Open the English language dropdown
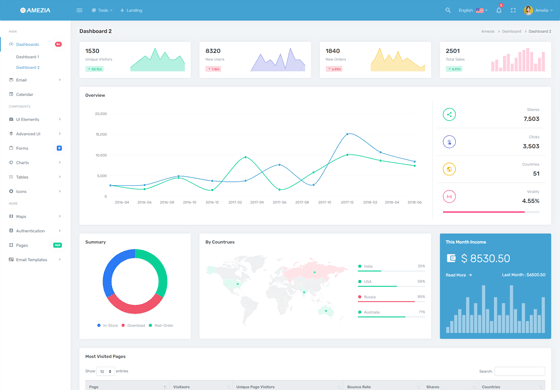The height and width of the screenshot is (390, 560). click(473, 10)
